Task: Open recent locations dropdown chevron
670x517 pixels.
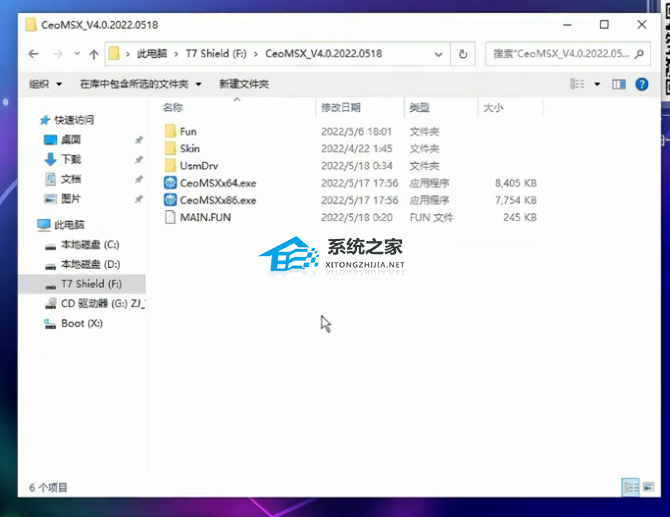Action: coord(77,54)
